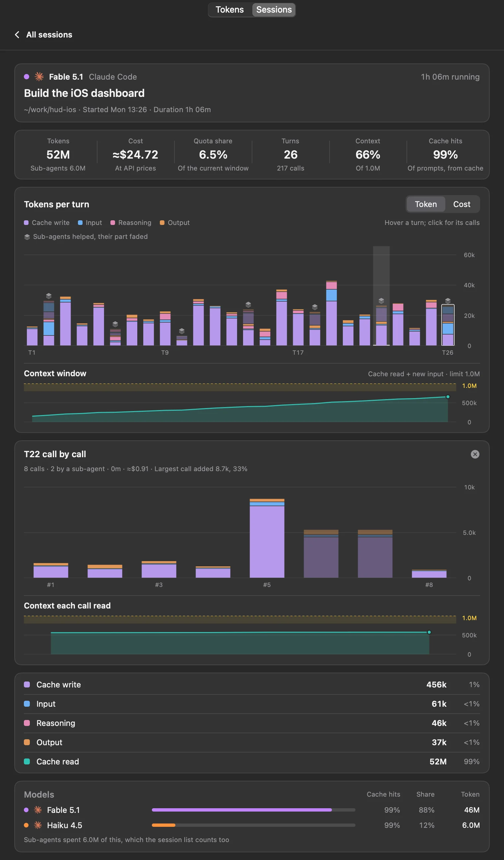Click the Output legend swatch in Tokens per turn
The width and height of the screenshot is (504, 860).
[162, 223]
